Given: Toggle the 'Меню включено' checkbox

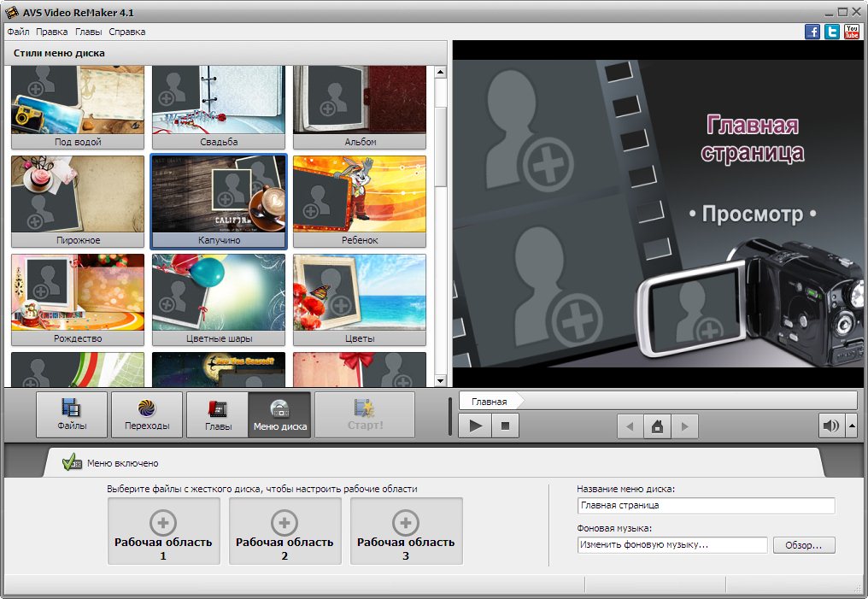Looking at the screenshot, I should pos(72,463).
